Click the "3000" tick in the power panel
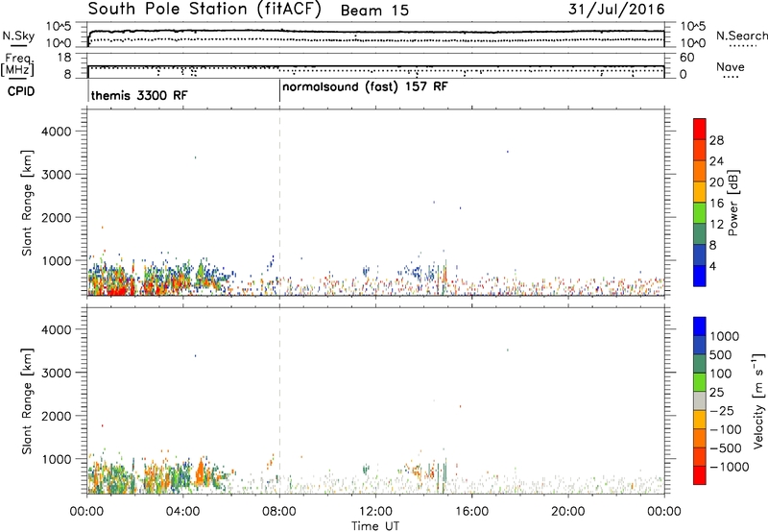 pyautogui.click(x=57, y=175)
